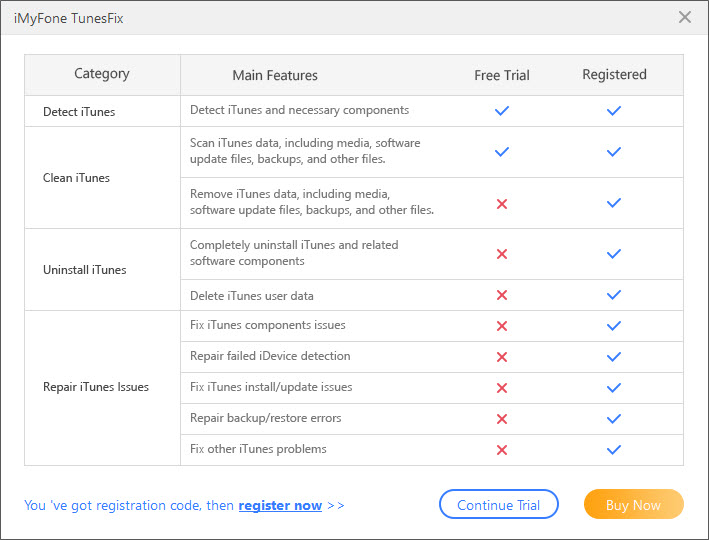Click the Main Features column header
Screen dimensions: 709x540
[x=275, y=75]
